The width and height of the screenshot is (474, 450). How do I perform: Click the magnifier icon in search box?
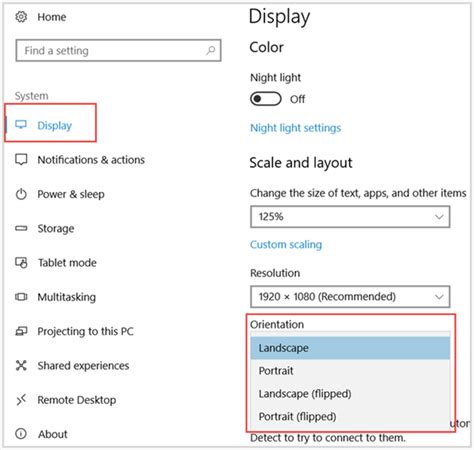tap(211, 51)
